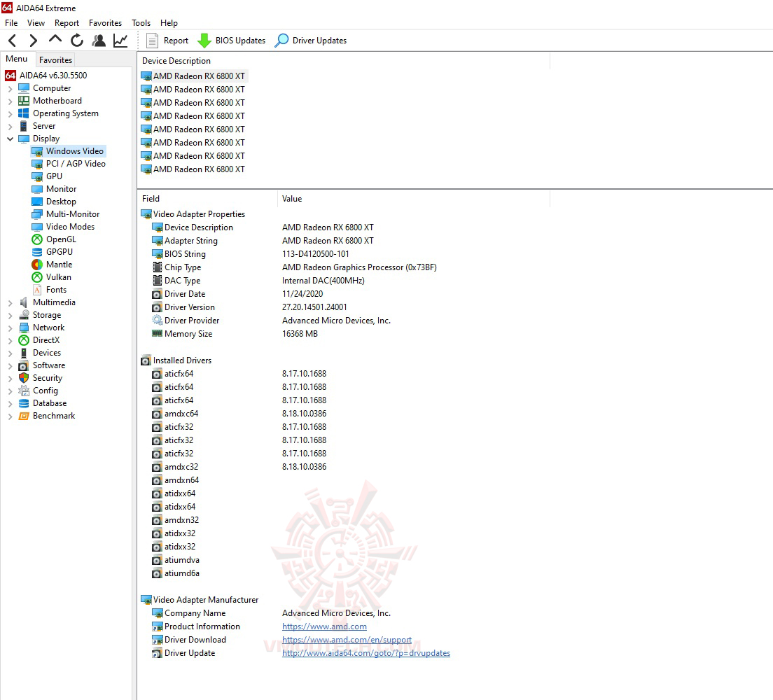
Task: Select the first AMD Radeon RX 6800 XT device
Action: (x=193, y=76)
